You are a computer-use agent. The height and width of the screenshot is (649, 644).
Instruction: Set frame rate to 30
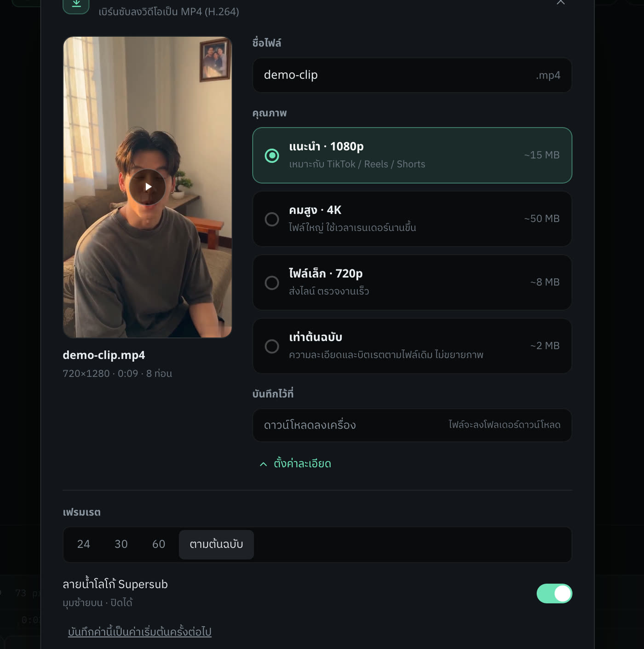tap(121, 545)
